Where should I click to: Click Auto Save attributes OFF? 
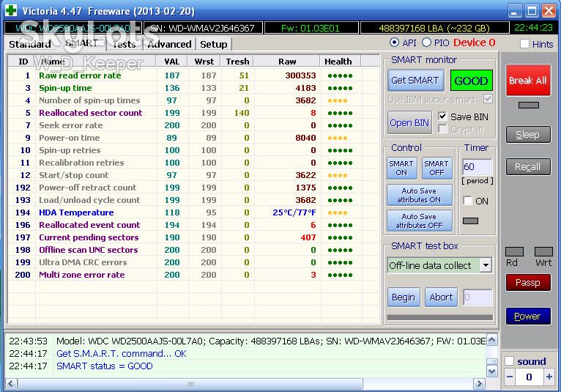(420, 221)
